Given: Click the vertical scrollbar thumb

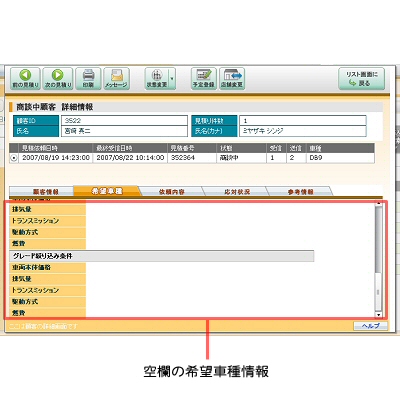Looking at the screenshot, I should (378, 240).
